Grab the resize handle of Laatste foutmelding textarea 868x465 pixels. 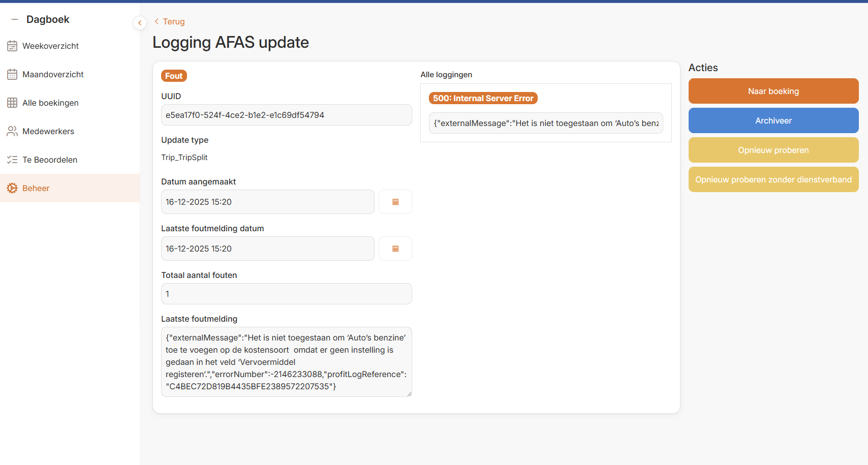coord(409,393)
